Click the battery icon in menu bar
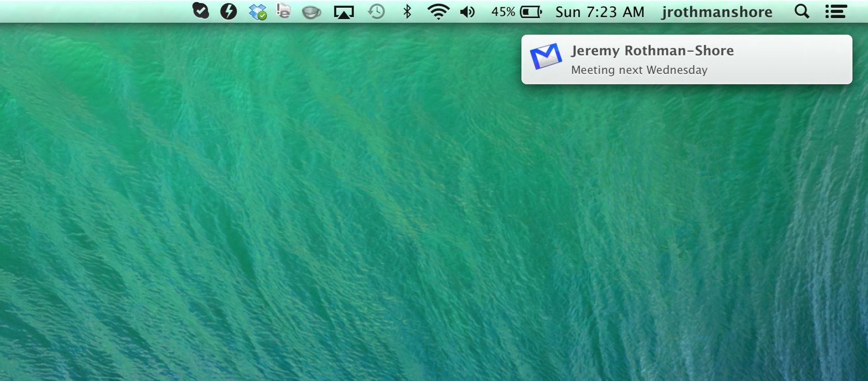 point(531,11)
